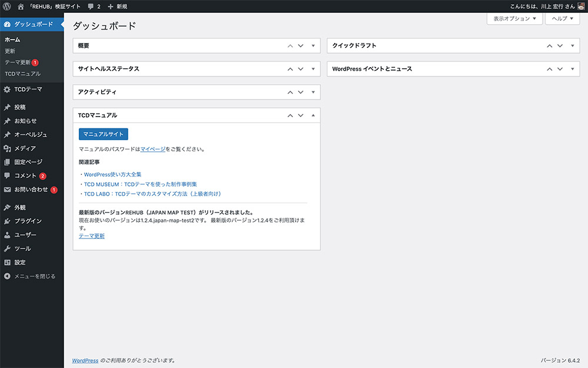
Task: Open TCD LABO customization article link
Action: click(153, 194)
